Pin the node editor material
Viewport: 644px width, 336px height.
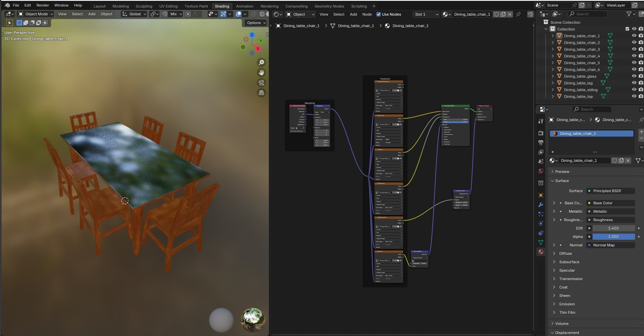(519, 14)
